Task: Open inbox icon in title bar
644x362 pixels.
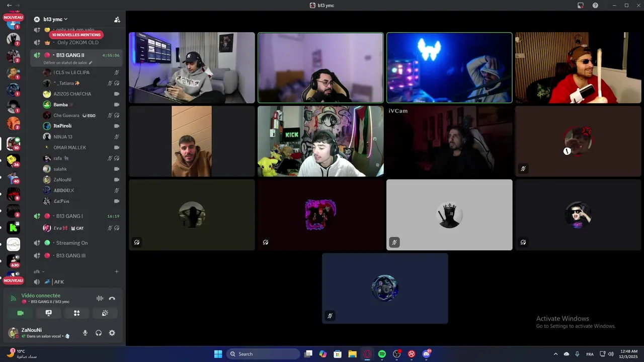Action: click(581, 5)
